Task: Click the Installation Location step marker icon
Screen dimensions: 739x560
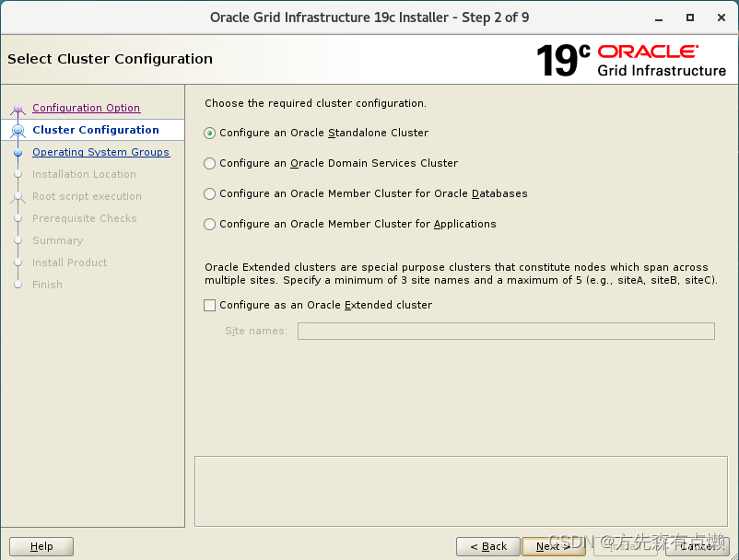Action: point(18,174)
